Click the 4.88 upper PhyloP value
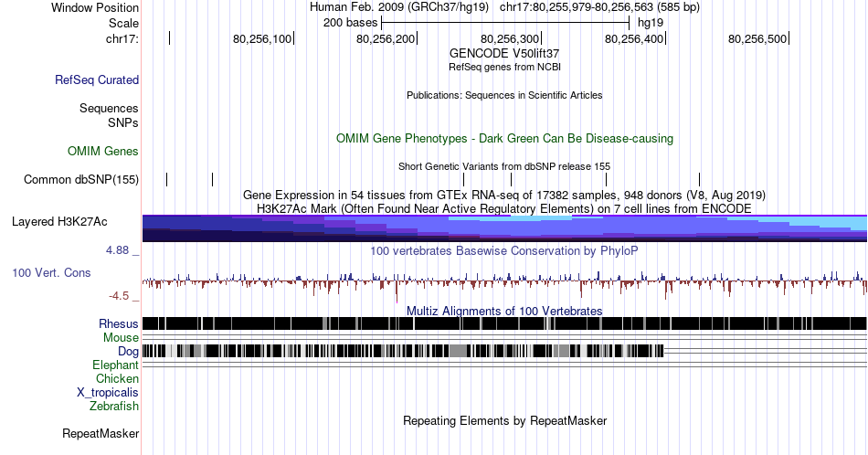The height and width of the screenshot is (455, 868). tap(117, 250)
